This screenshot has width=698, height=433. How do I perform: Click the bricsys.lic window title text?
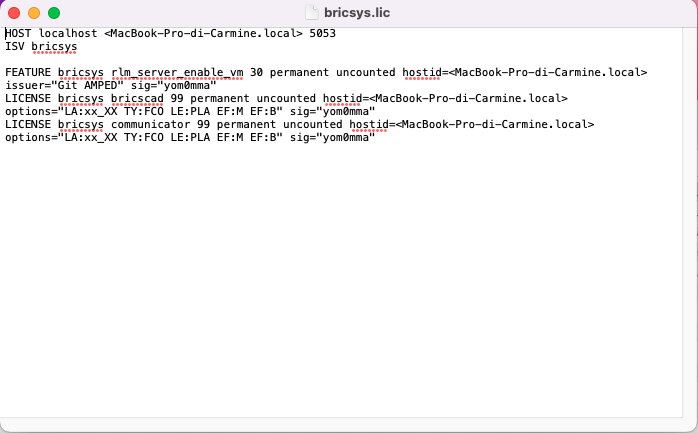point(357,12)
